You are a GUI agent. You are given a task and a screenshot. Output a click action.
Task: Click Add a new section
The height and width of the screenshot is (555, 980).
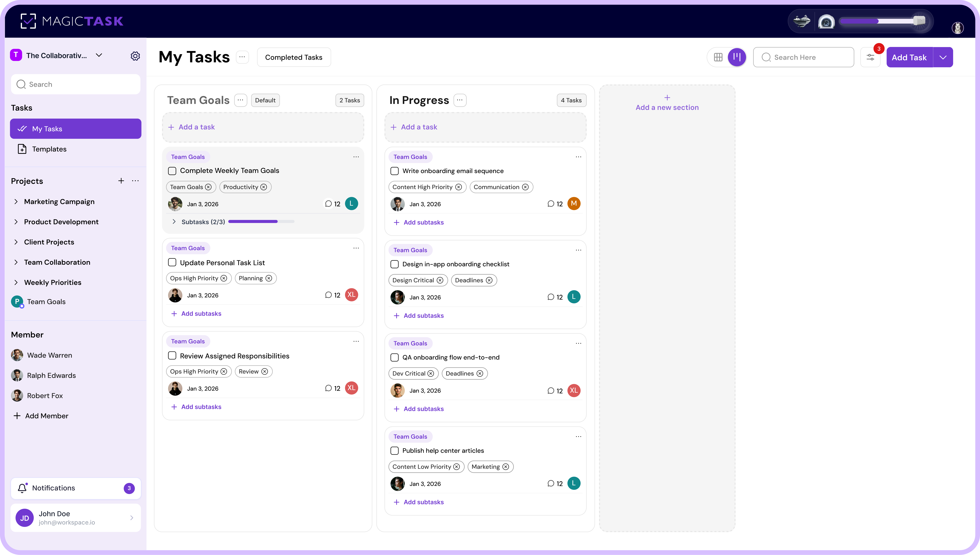pos(667,103)
